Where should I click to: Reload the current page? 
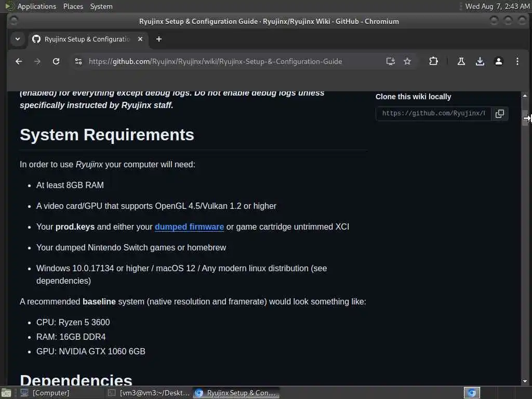click(56, 61)
